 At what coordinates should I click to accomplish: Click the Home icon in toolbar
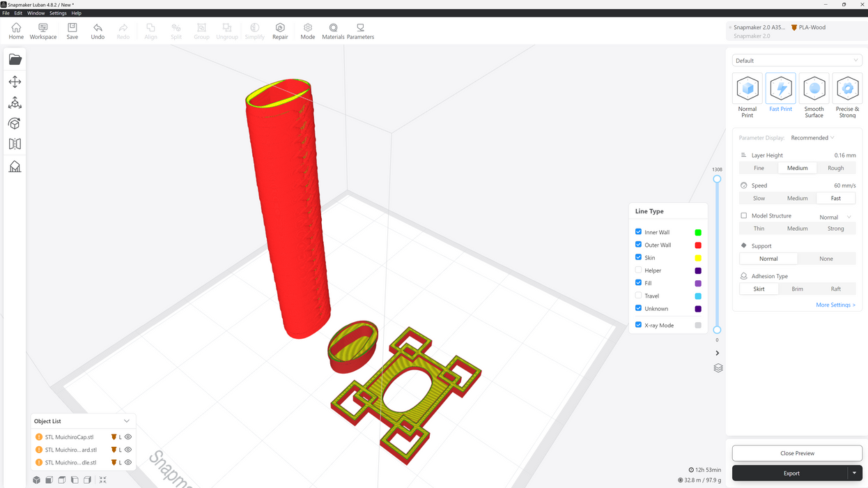[16, 31]
